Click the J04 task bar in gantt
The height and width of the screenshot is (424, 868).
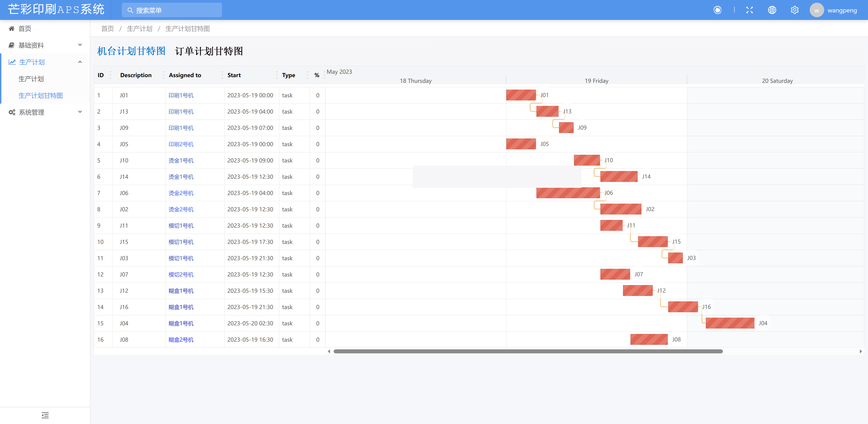[730, 323]
